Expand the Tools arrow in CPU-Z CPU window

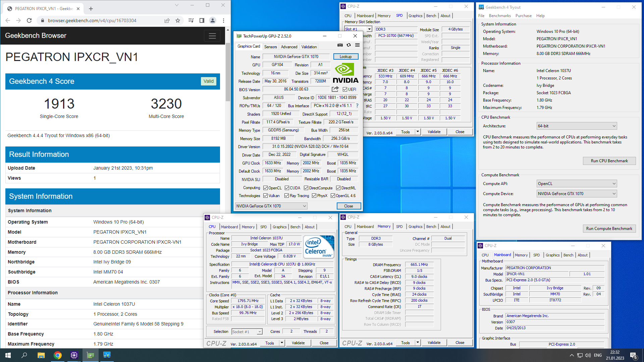pyautogui.click(x=282, y=343)
